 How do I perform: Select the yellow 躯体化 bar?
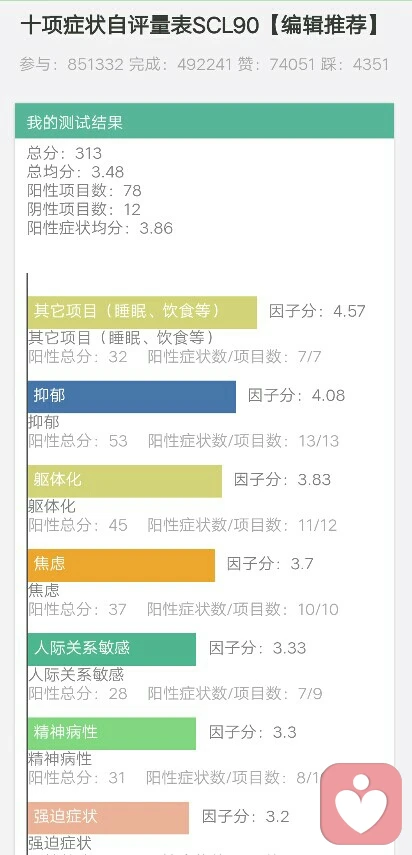(x=125, y=481)
